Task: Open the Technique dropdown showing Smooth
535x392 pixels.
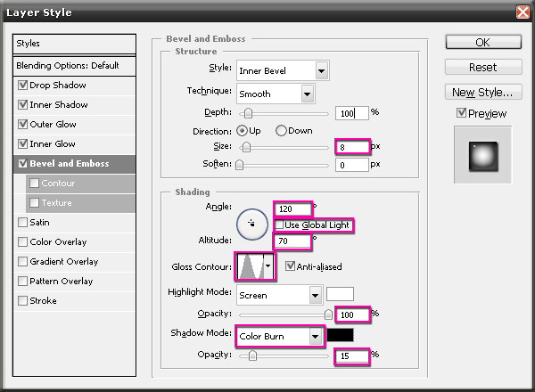Action: pos(276,94)
